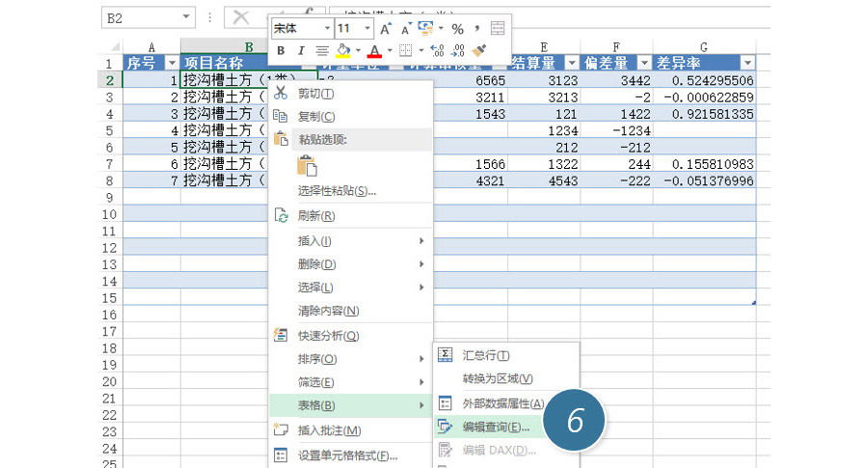Choose 复制(C) from the context menu

tap(350, 117)
